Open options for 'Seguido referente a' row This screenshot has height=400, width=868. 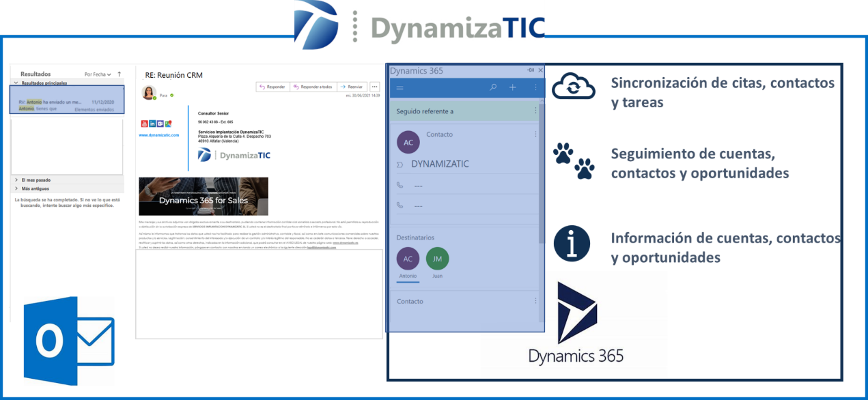535,110
